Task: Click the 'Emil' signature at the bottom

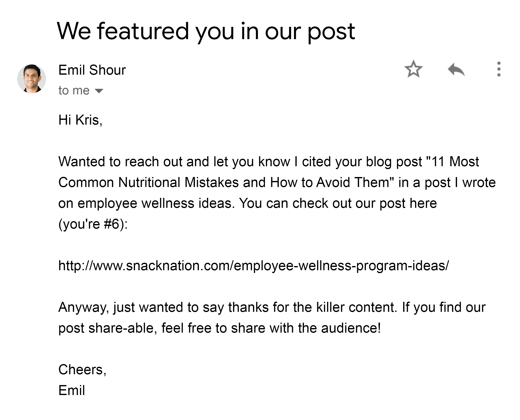Action: [x=72, y=390]
